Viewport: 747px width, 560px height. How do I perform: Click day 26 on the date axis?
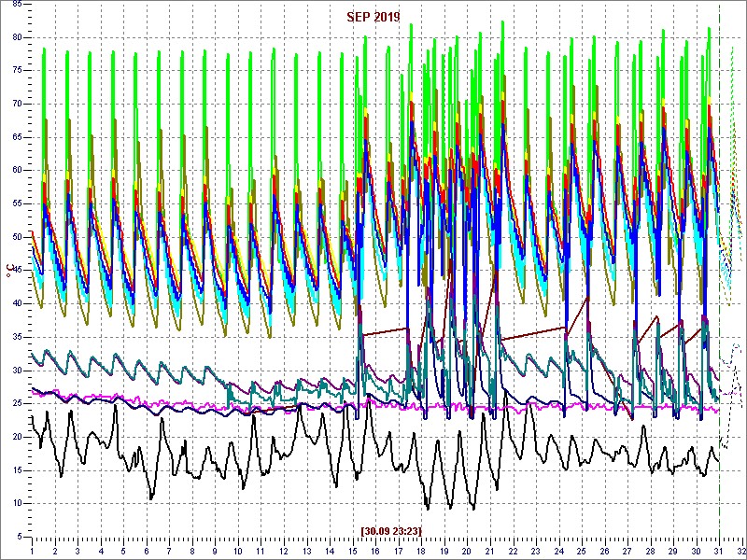604,552
